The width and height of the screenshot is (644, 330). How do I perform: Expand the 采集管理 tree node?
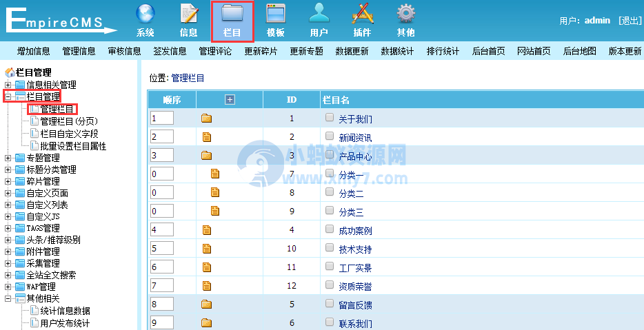coord(8,263)
